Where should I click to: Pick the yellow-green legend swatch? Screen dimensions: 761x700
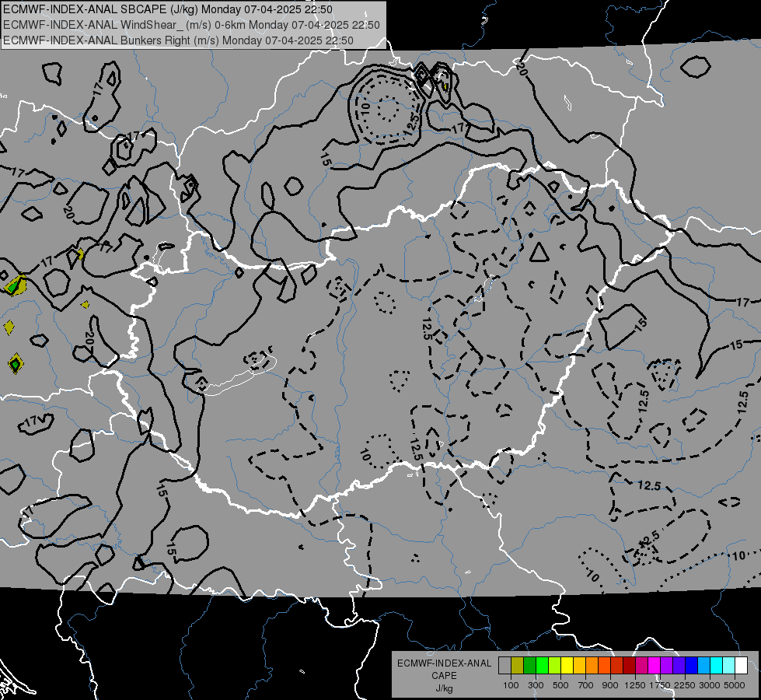[x=555, y=666]
